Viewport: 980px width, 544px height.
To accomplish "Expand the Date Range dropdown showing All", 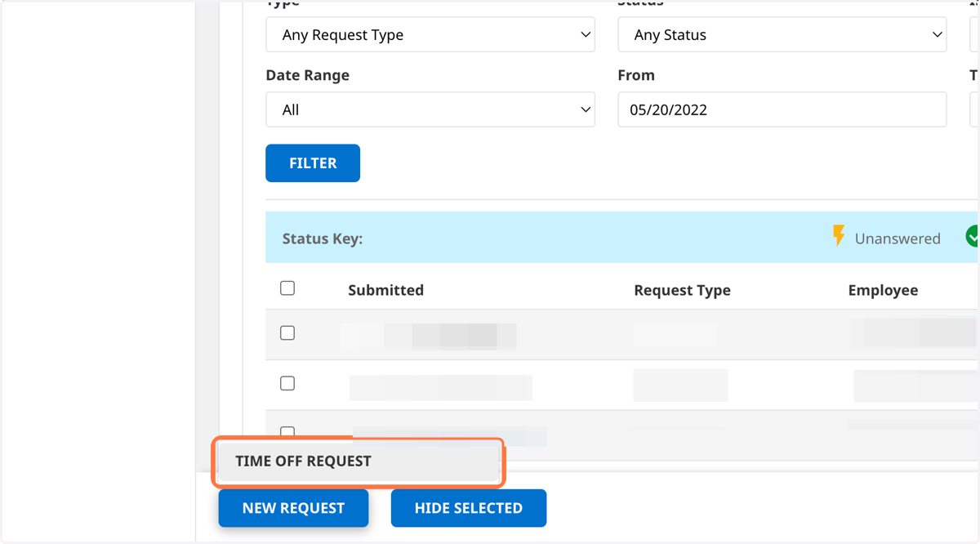I will pyautogui.click(x=430, y=109).
